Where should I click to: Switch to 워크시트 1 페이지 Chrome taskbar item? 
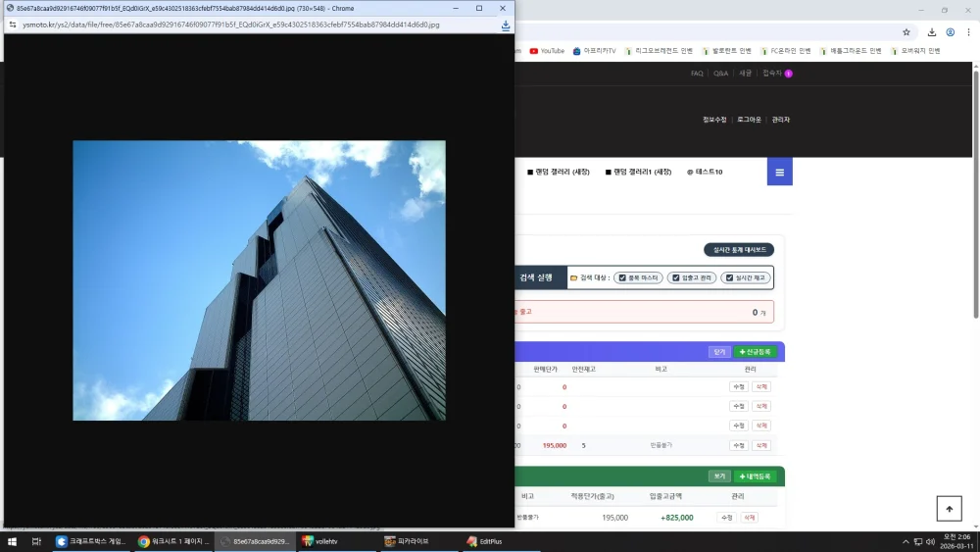tap(174, 541)
